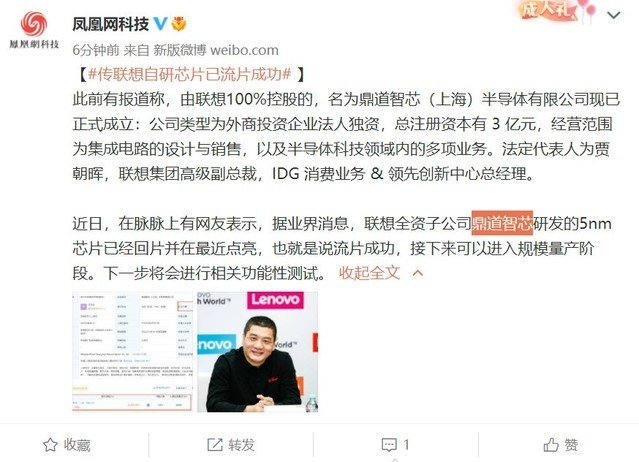The image size is (639, 462).
Task: Click the 凤凰网科技 account name
Action: click(110, 24)
